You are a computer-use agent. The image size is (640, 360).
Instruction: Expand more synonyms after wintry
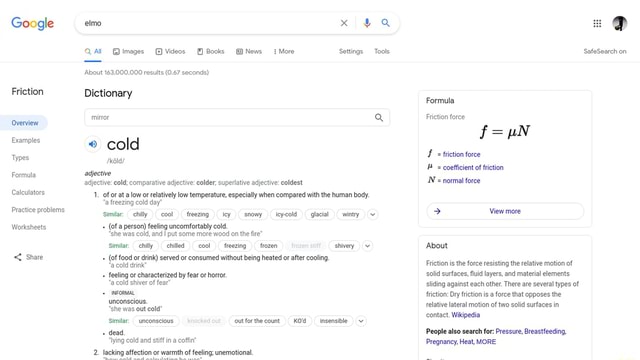[373, 214]
